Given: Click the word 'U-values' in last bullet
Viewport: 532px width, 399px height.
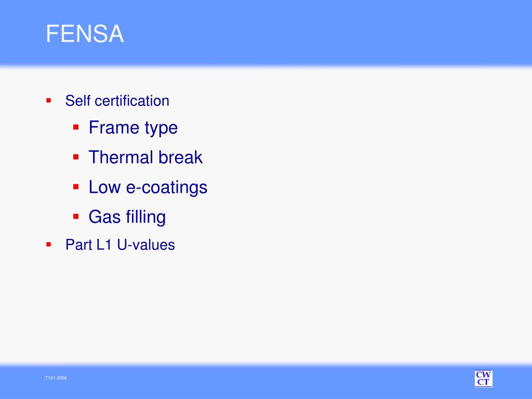Looking at the screenshot, I should (146, 245).
